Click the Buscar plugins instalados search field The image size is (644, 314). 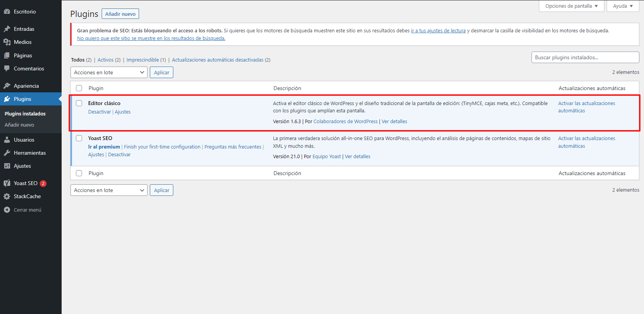click(x=585, y=57)
